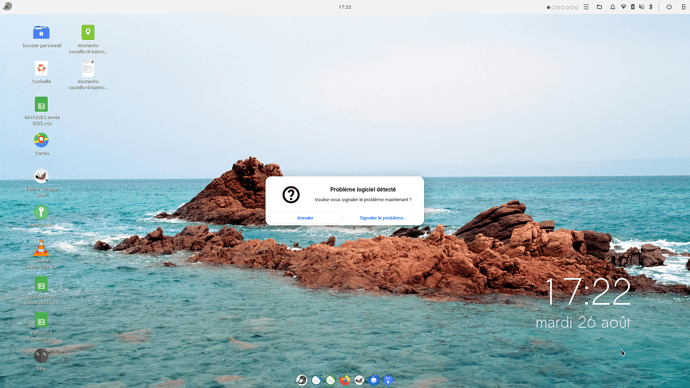Launch the KeePassXC key icon
Screen dimensions: 690x388
click(41, 212)
